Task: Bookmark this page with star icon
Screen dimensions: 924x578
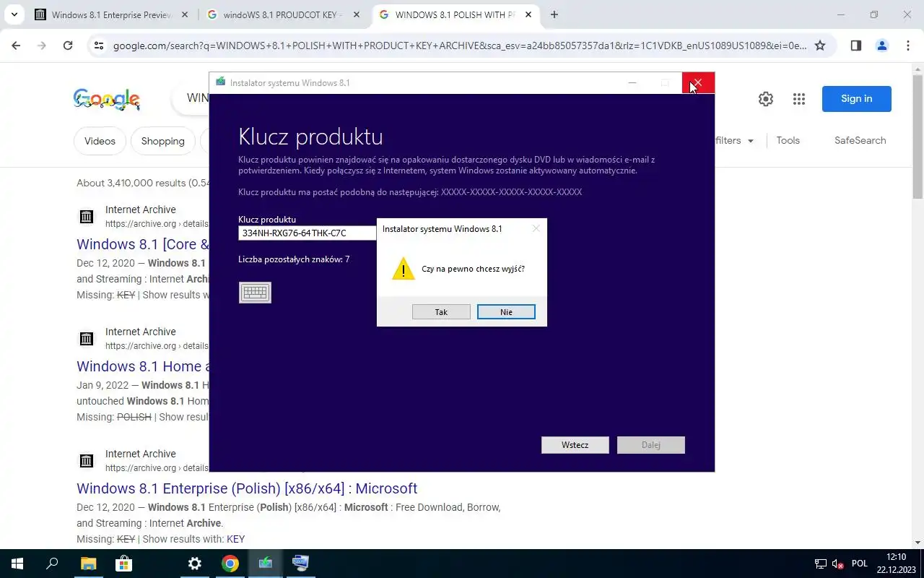Action: click(820, 46)
